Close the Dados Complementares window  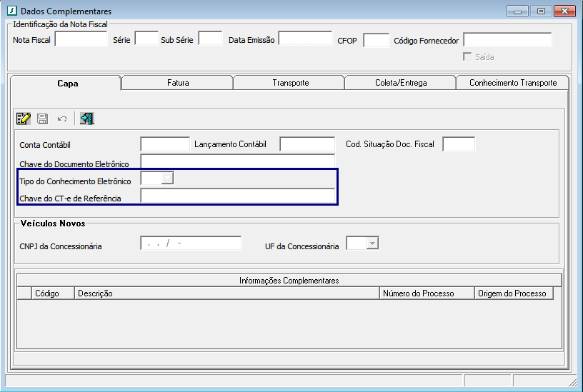tap(563, 11)
